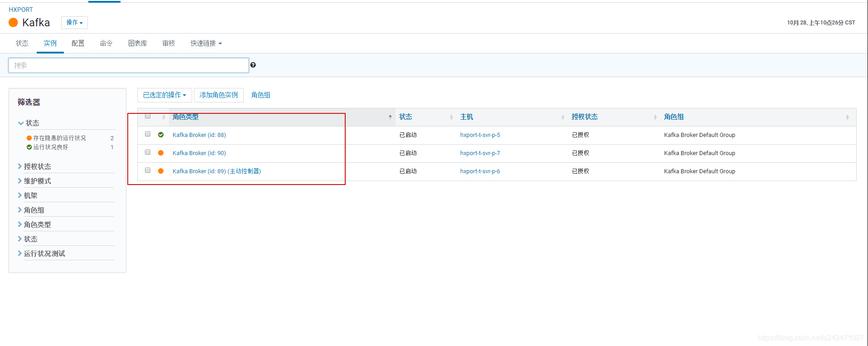
Task: Click the 添加角色实例 button
Action: point(218,95)
